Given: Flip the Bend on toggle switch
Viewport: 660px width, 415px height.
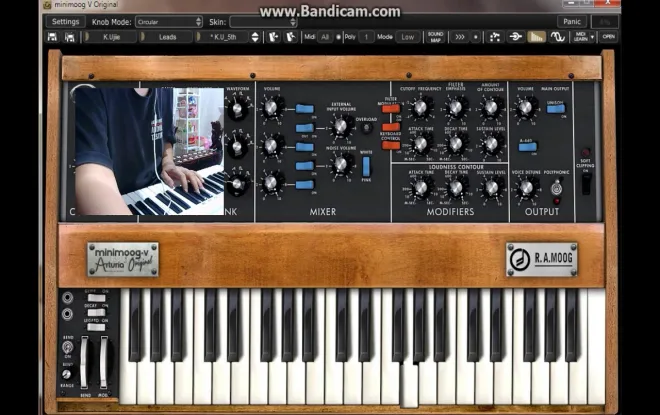Looking at the screenshot, I should click(x=67, y=348).
